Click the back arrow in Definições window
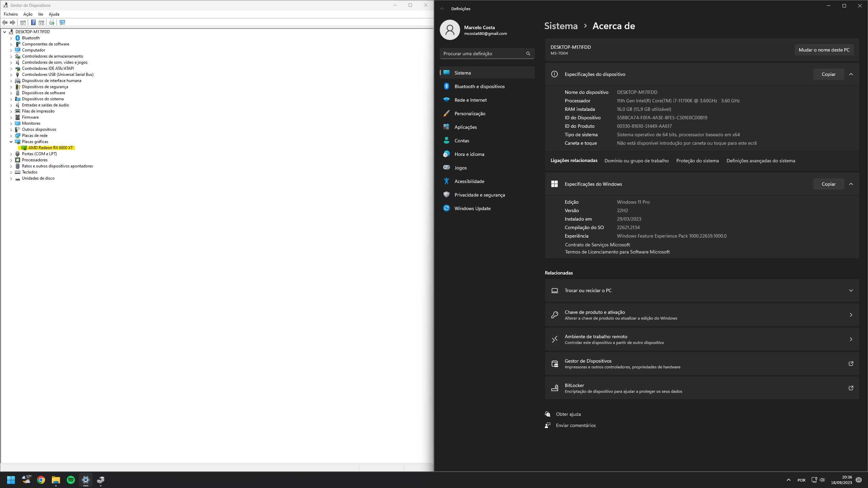Viewport: 868px width, 488px height. point(442,8)
